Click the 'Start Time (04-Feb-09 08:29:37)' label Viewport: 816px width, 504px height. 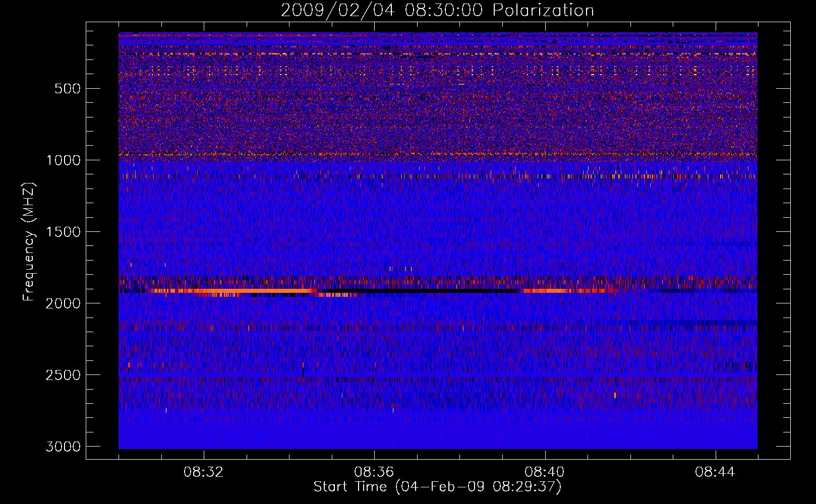click(437, 487)
